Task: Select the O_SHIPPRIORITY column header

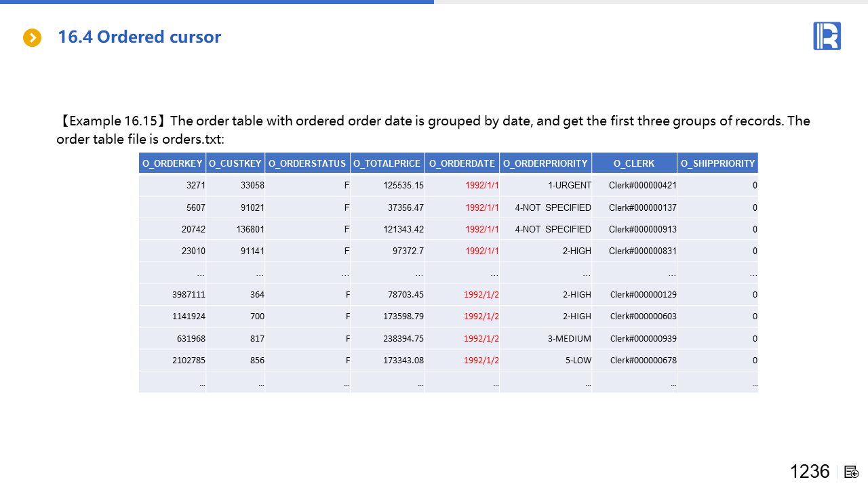Action: tap(717, 163)
